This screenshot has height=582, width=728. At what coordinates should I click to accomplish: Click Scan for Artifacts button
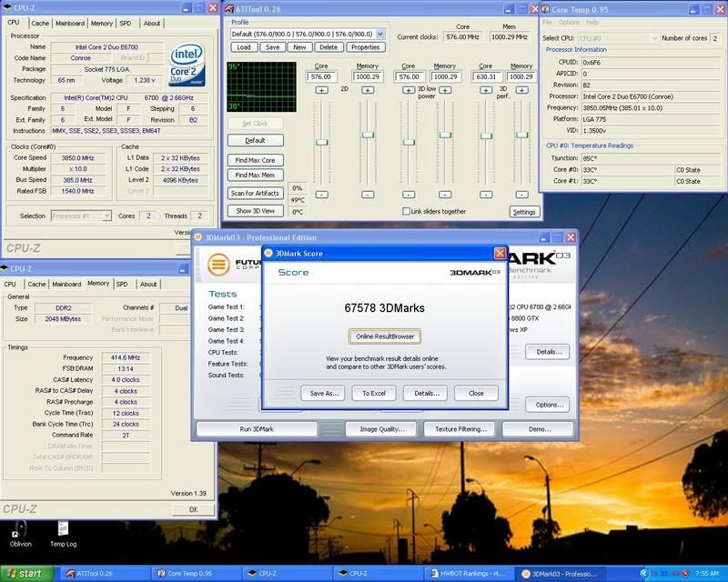(256, 193)
